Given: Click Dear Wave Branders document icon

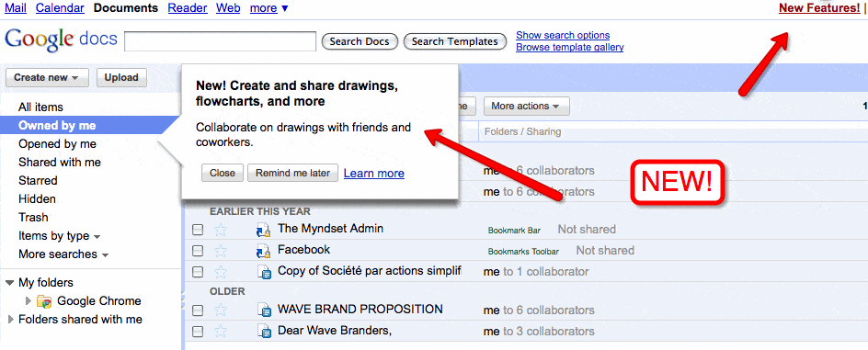Looking at the screenshot, I should [265, 332].
